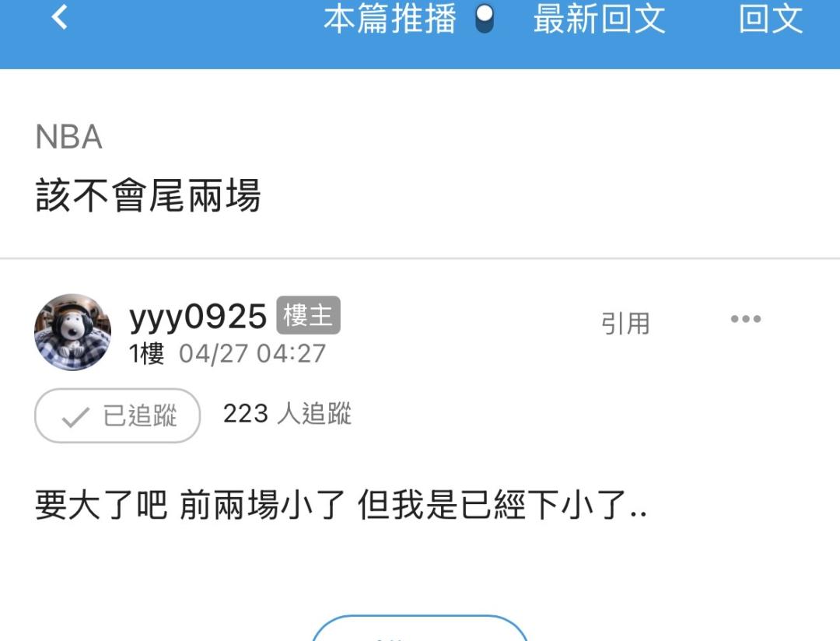840x641 pixels.
Task: Click the 本篇推播 push notification label
Action: (390, 19)
